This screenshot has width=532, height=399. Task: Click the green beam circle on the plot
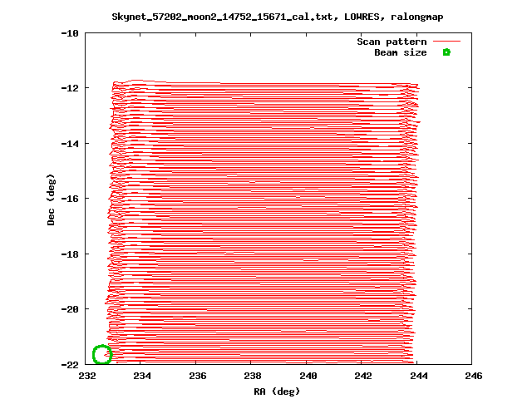click(x=102, y=354)
